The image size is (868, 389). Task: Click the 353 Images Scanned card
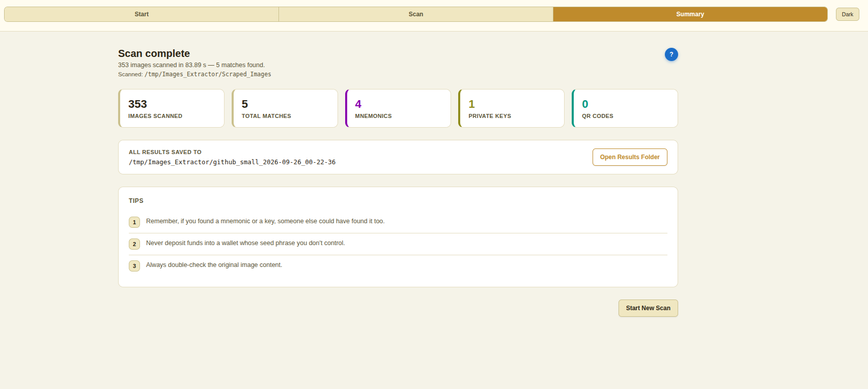[171, 108]
